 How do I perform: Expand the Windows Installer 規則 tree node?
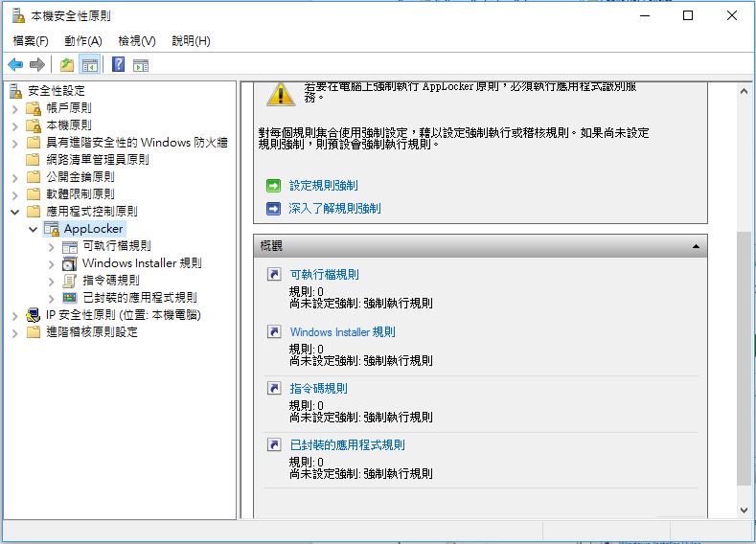[x=51, y=264]
